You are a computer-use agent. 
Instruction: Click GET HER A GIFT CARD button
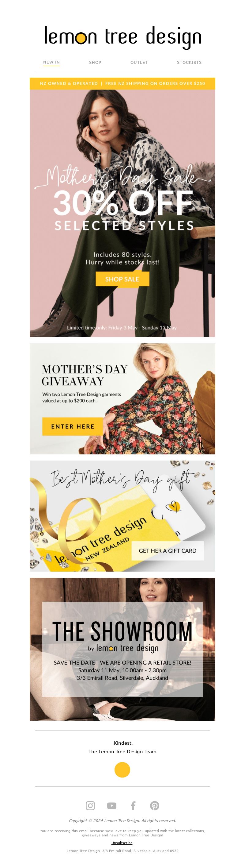coord(168,550)
